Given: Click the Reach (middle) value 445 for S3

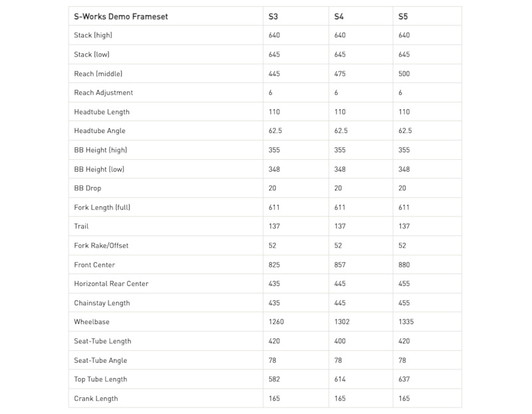Looking at the screenshot, I should click(274, 73).
